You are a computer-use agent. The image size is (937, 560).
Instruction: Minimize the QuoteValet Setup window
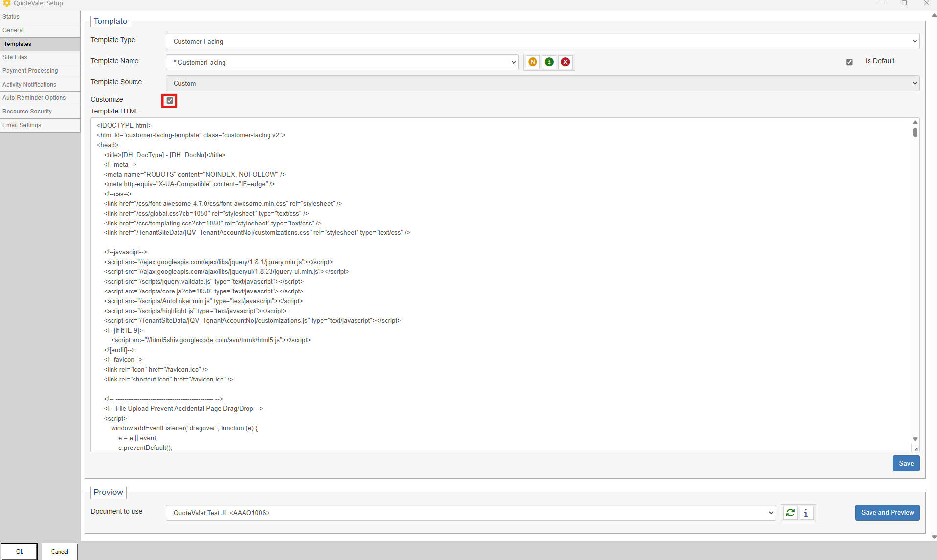coord(882,3)
